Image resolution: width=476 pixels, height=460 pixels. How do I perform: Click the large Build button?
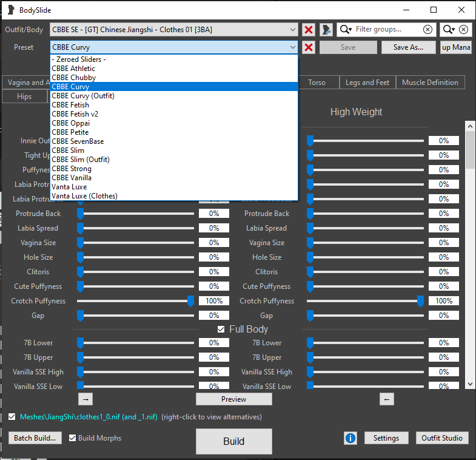233,441
